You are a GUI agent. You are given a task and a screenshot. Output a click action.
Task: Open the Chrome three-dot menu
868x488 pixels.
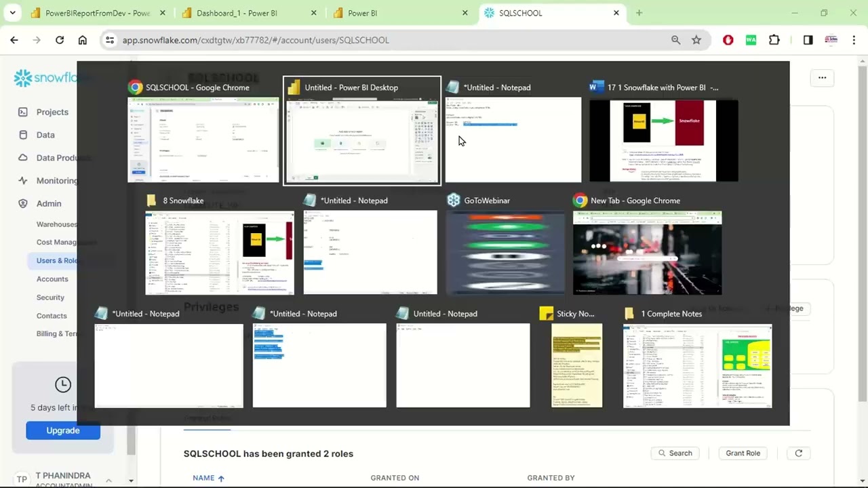click(854, 40)
